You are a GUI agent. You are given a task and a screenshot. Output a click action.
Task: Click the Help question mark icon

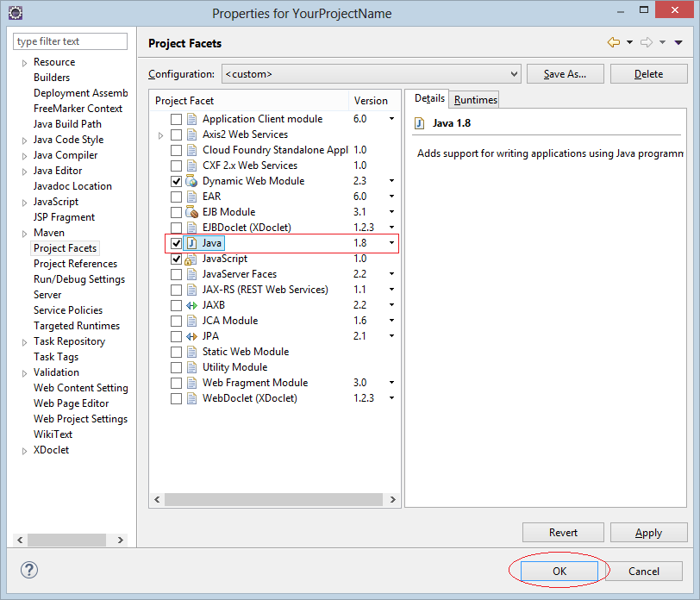coord(29,570)
